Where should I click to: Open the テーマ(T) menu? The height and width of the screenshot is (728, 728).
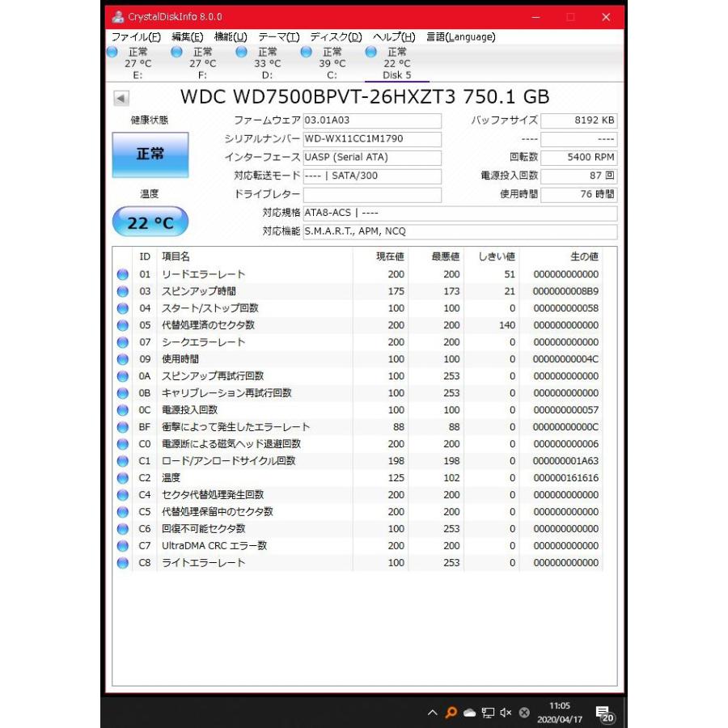point(278,36)
